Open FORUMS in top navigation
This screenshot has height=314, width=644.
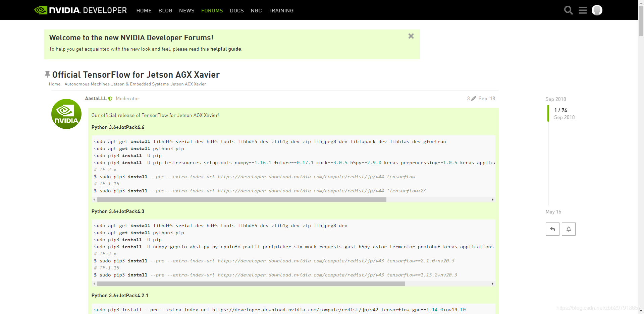tap(212, 11)
